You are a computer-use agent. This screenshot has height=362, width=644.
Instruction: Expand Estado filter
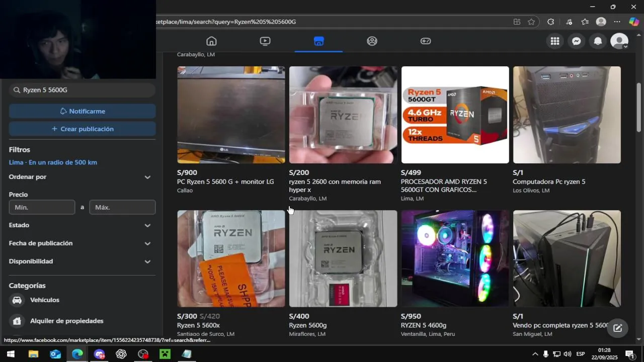[82, 225]
